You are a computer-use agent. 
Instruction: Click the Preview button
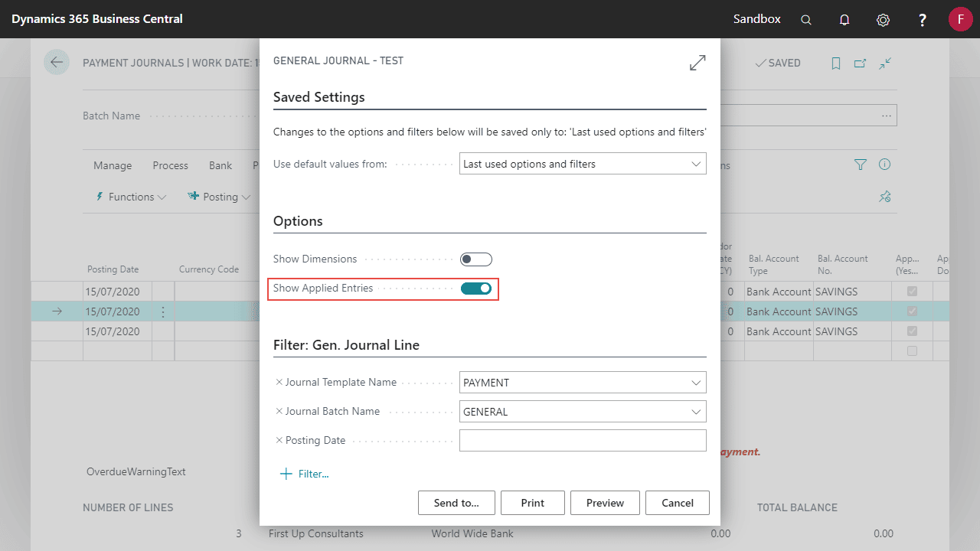[x=605, y=503]
